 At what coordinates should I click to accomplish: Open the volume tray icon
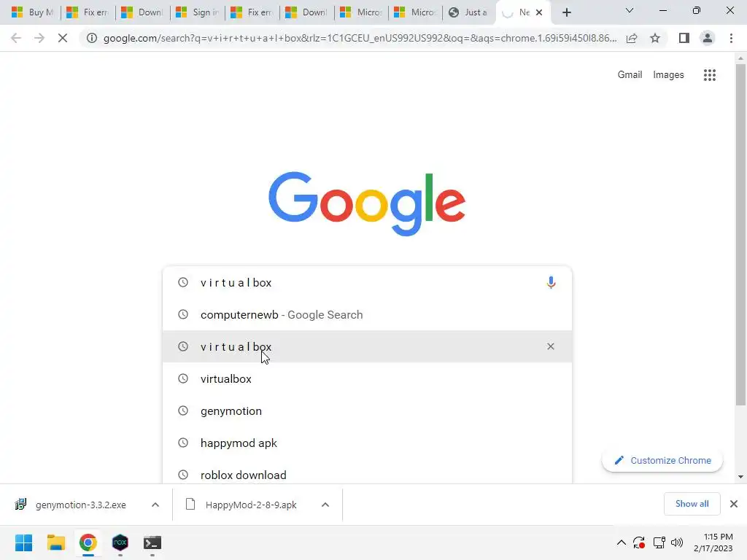[676, 542]
